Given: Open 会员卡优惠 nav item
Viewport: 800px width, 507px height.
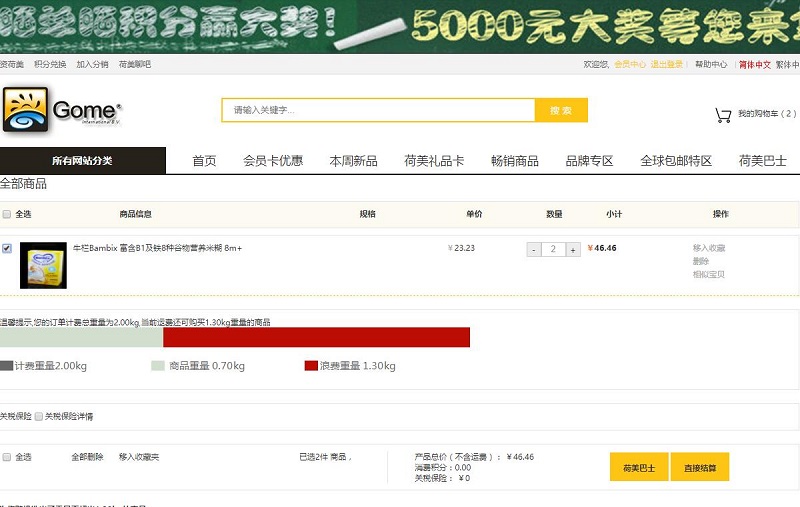Looking at the screenshot, I should (x=273, y=161).
